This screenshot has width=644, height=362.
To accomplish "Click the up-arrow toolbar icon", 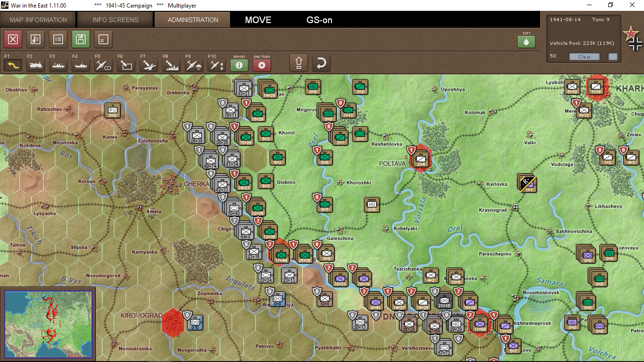I will point(298,63).
